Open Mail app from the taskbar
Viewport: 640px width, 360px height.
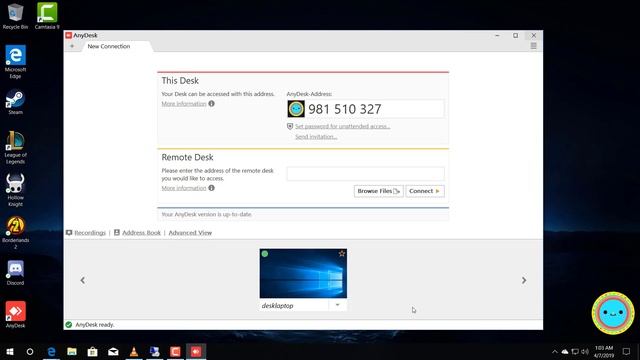[113, 351]
